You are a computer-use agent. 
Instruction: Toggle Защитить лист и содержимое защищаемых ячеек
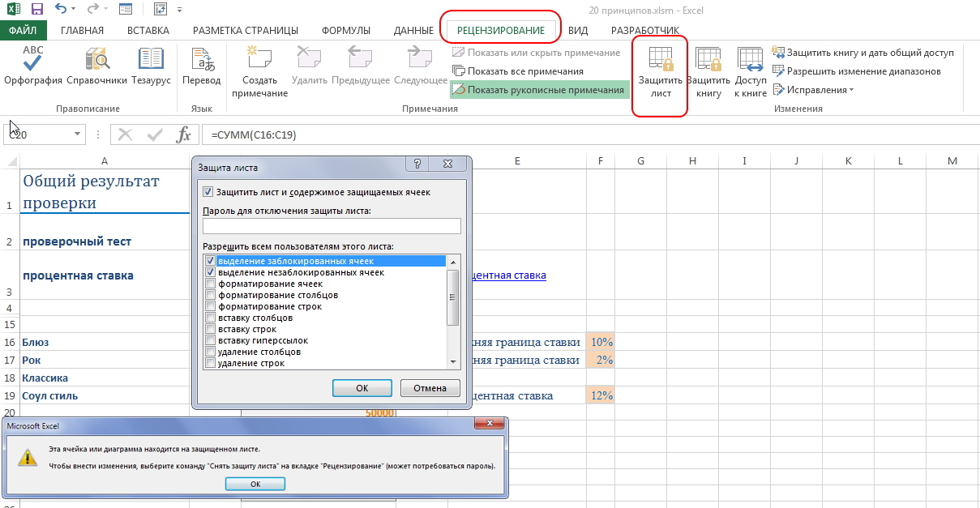(x=208, y=192)
